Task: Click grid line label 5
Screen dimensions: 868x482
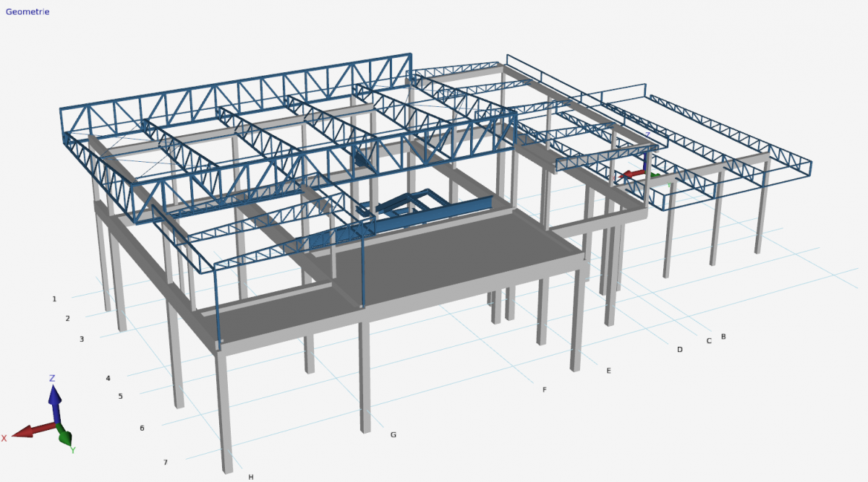Action: click(x=121, y=396)
